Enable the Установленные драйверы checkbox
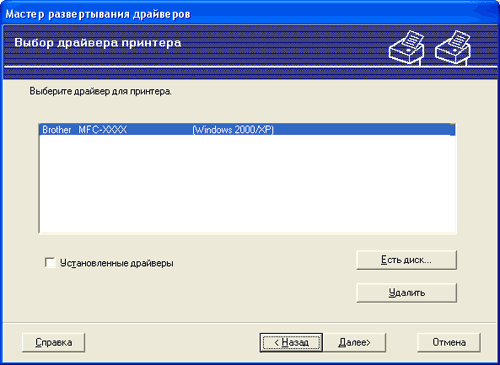This screenshot has height=365, width=500. tap(50, 263)
